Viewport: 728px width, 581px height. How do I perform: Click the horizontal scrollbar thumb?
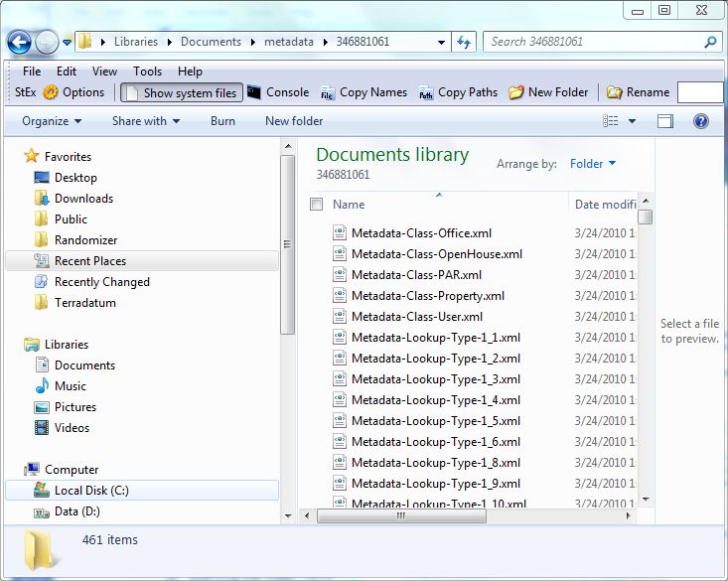[401, 516]
